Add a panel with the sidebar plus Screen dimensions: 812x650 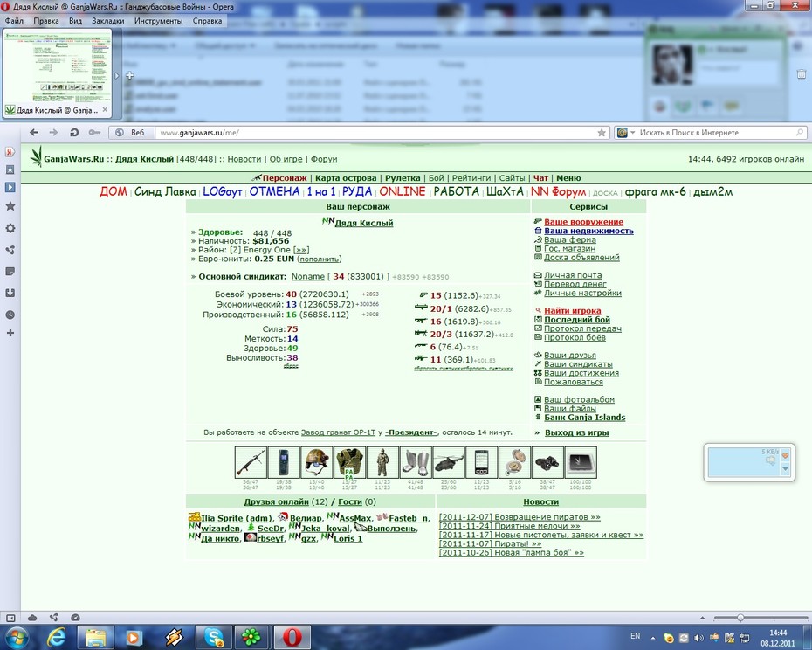[x=10, y=333]
